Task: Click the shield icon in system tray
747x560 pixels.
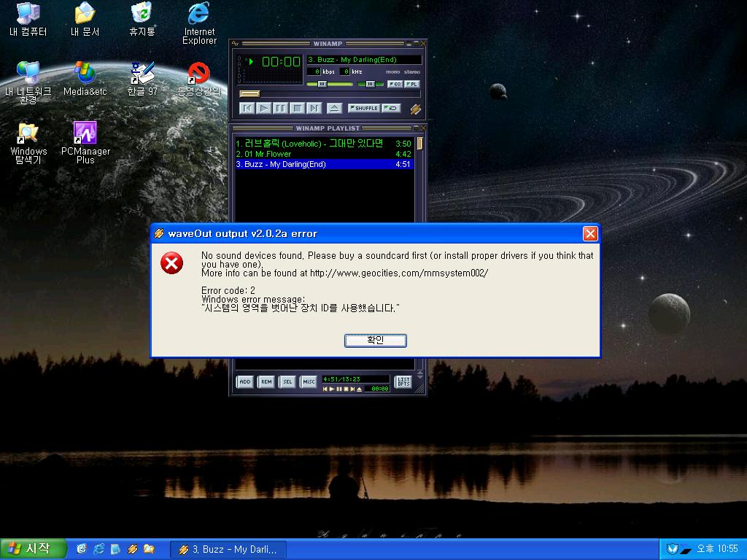Action: coord(672,549)
